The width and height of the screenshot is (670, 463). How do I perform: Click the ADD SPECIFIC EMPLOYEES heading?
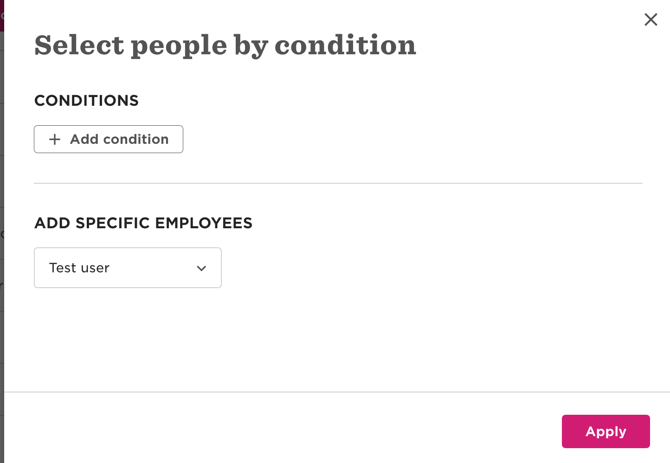click(x=143, y=223)
